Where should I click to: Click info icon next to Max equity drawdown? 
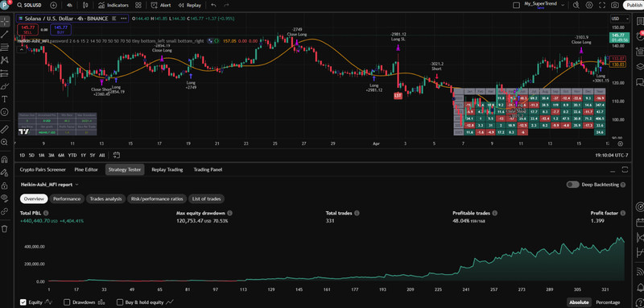(x=229, y=213)
